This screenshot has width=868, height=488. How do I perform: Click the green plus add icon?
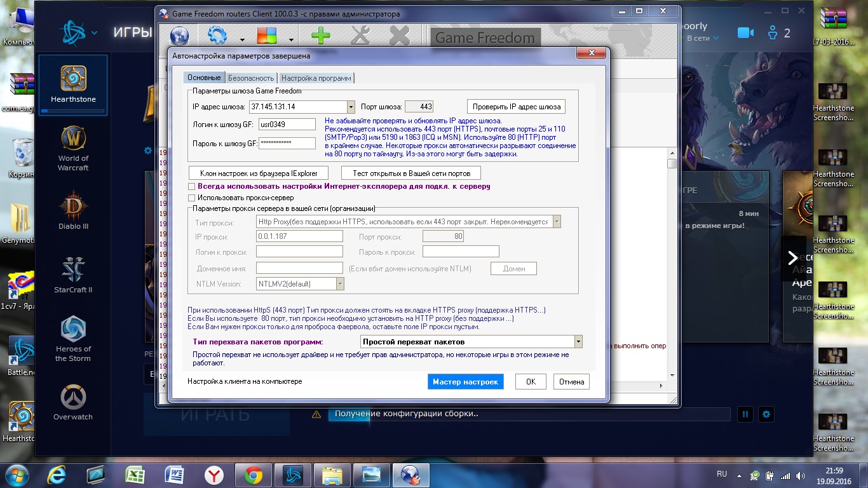coord(320,36)
